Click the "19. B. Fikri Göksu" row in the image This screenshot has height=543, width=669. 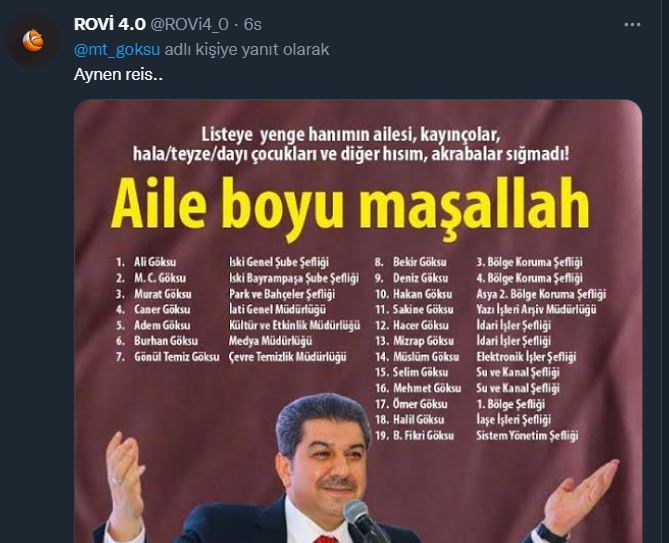(x=418, y=435)
